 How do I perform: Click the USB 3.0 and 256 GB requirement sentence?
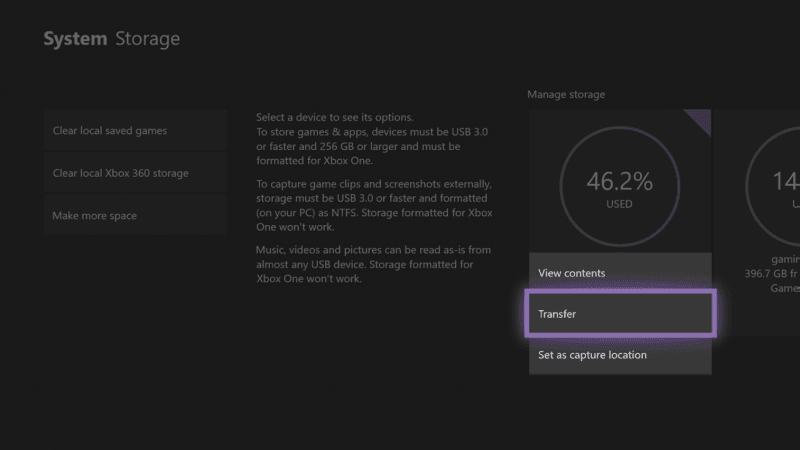click(x=372, y=146)
